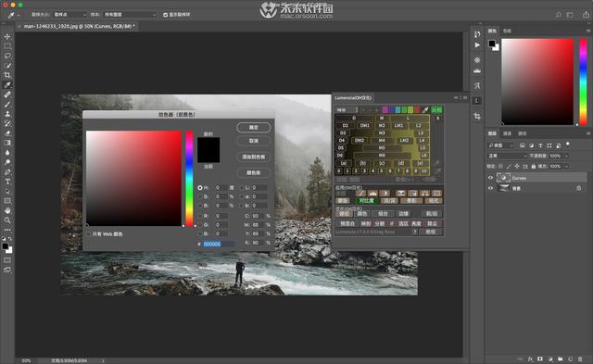Viewport: 593px width, 364px height.
Task: Hide the background layer
Action: 490,188
